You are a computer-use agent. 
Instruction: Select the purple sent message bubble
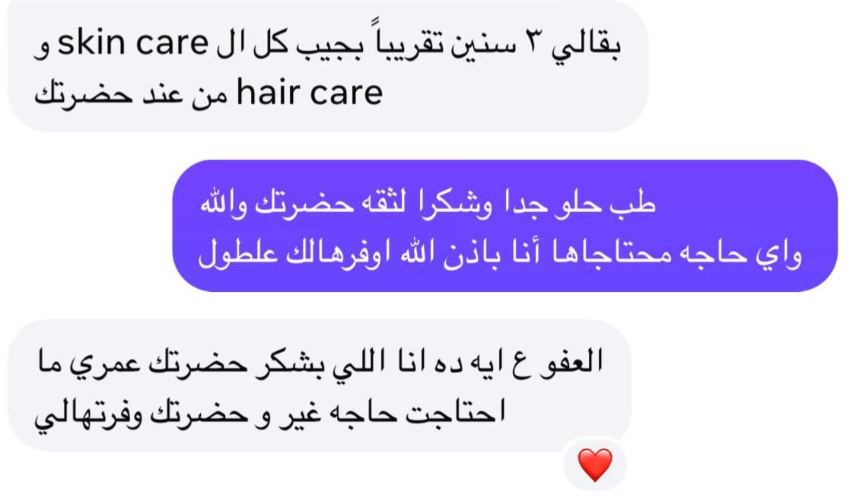[505, 226]
